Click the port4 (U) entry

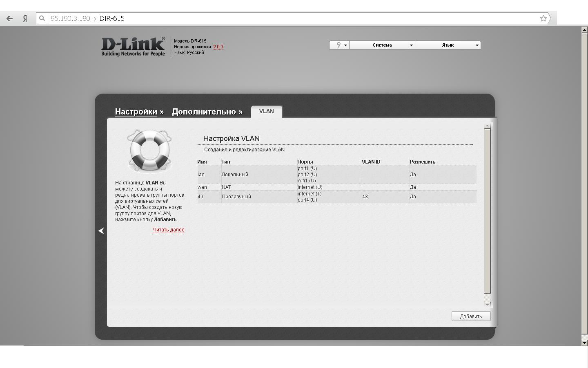[x=307, y=200]
